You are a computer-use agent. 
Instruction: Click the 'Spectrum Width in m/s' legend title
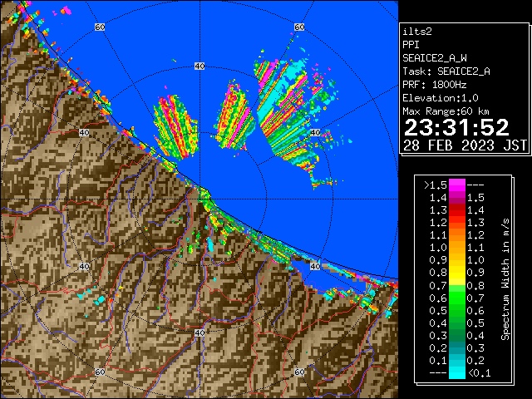click(505, 279)
